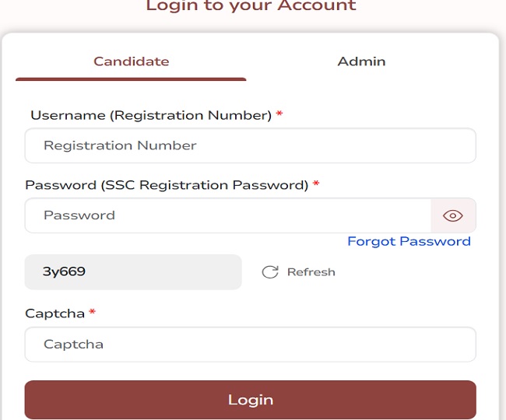This screenshot has height=420, width=506.
Task: Click the Refresh text next to captcha
Action: [311, 272]
